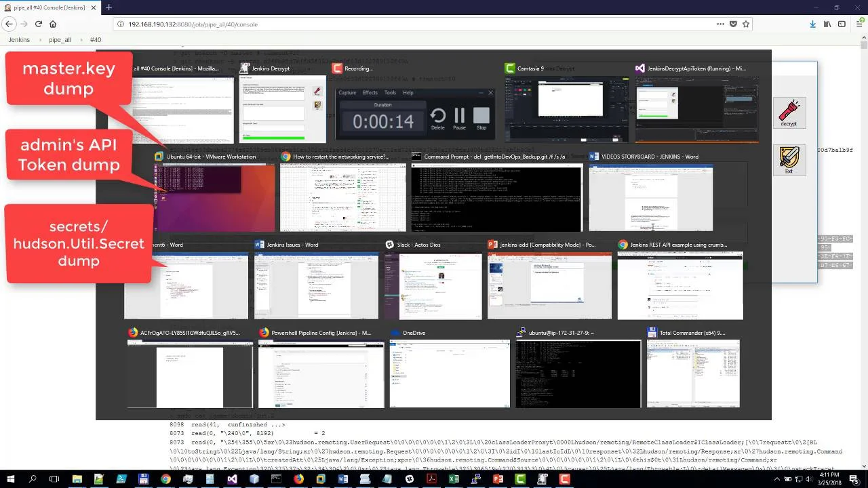The height and width of the screenshot is (488, 868).
Task: Click the Jenkins breadcrumb link
Action: 18,40
